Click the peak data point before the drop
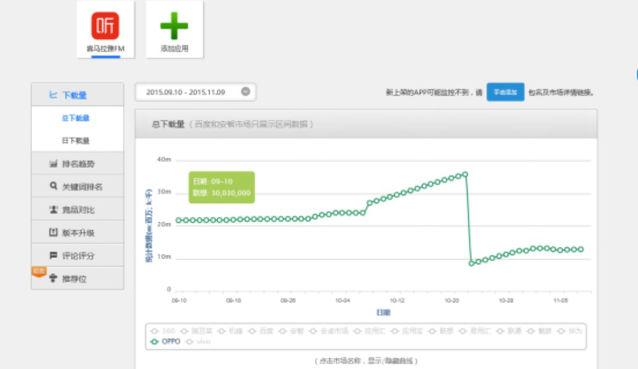Viewport: 638px width, 369px height. click(x=465, y=175)
